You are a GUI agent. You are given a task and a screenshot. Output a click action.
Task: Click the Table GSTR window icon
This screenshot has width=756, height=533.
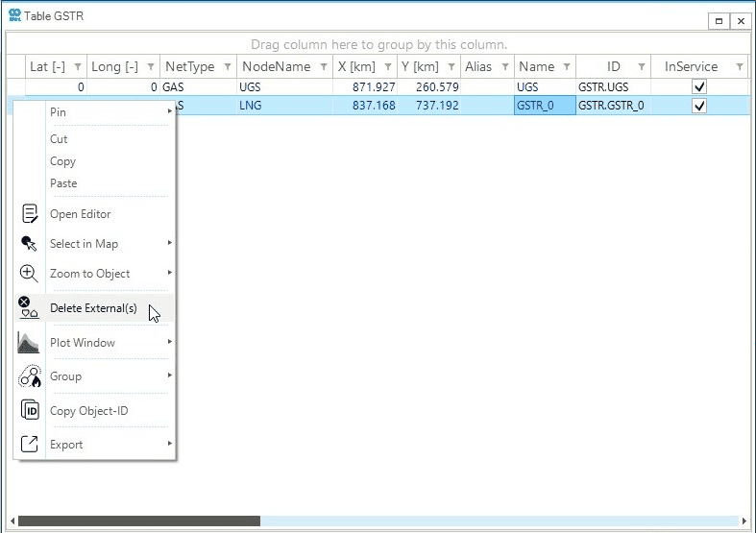(15, 15)
